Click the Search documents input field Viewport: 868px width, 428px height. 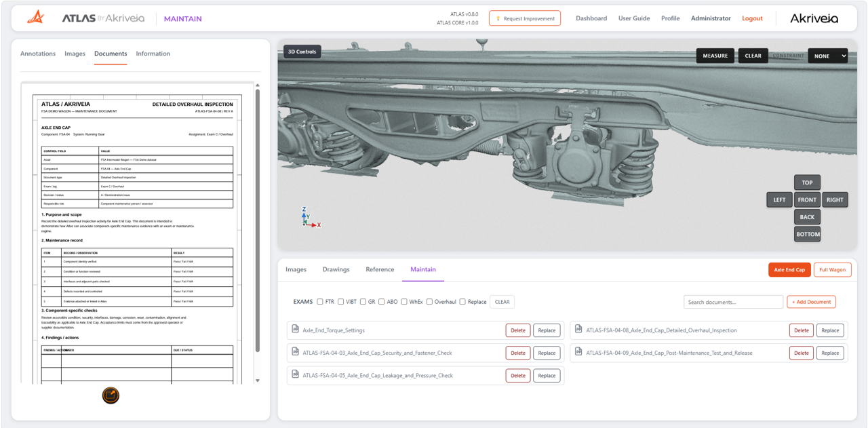(x=733, y=302)
